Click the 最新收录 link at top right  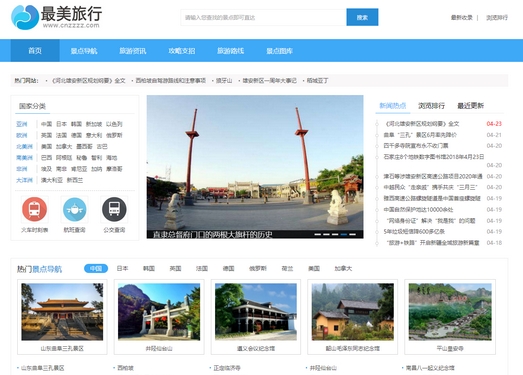point(462,17)
